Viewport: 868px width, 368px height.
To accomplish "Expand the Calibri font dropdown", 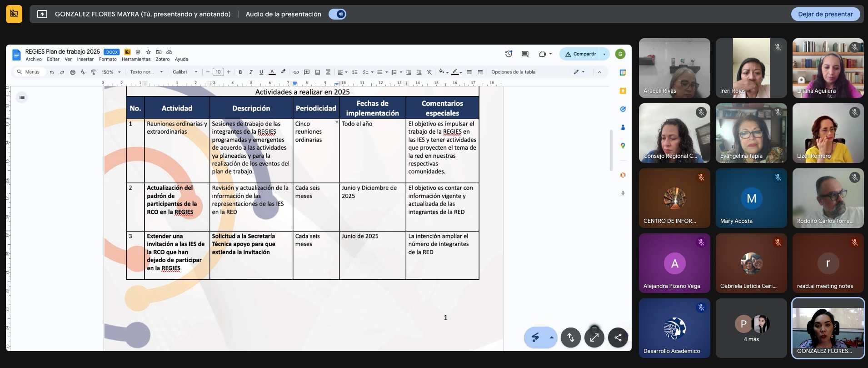I will pos(185,72).
